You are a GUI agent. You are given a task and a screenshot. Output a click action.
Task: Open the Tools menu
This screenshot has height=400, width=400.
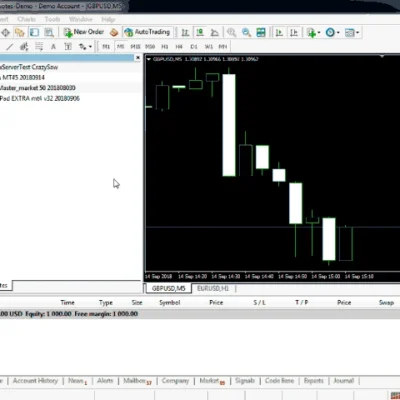52,19
